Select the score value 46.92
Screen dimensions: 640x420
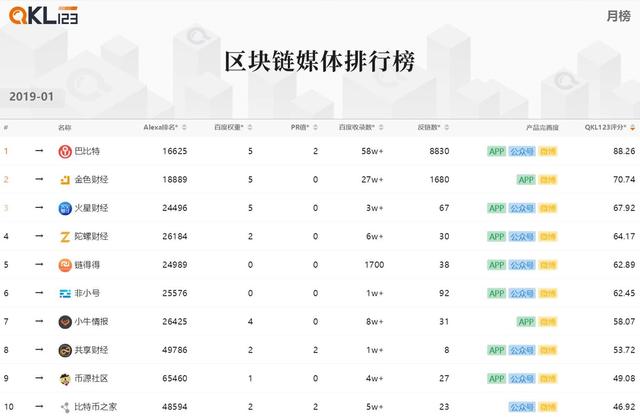[624, 407]
